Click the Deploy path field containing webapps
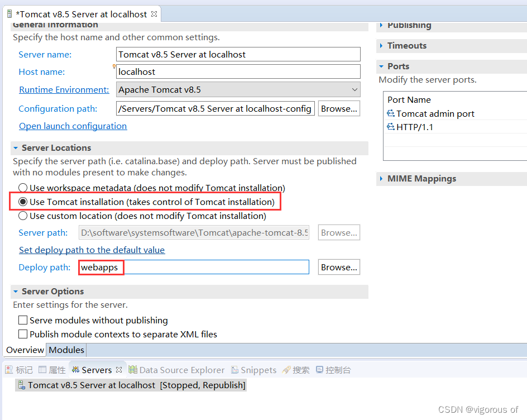The width and height of the screenshot is (527, 420). tap(194, 268)
